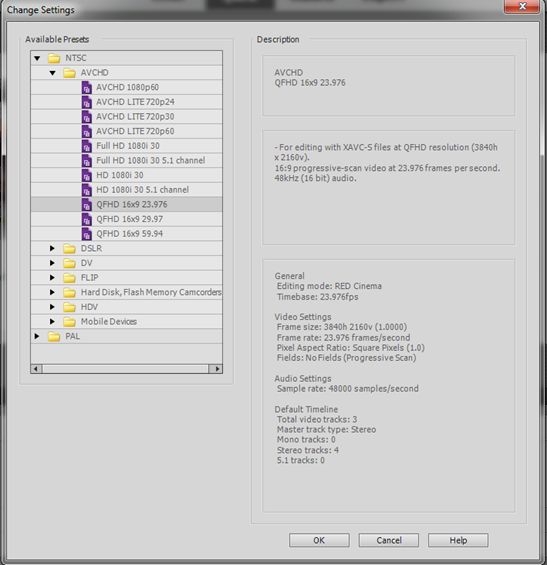Expand the DV preset folder
547x565 pixels.
(52, 263)
